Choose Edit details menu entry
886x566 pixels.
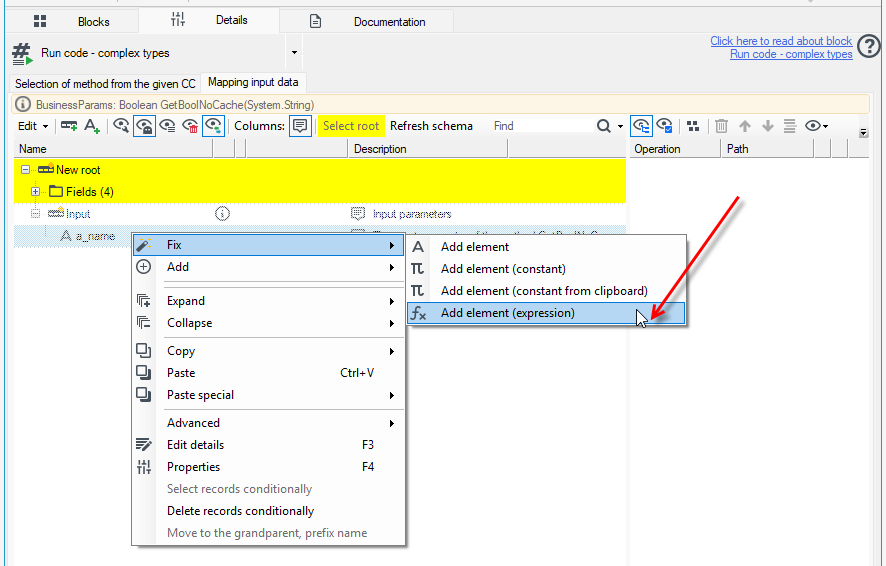pyautogui.click(x=268, y=445)
